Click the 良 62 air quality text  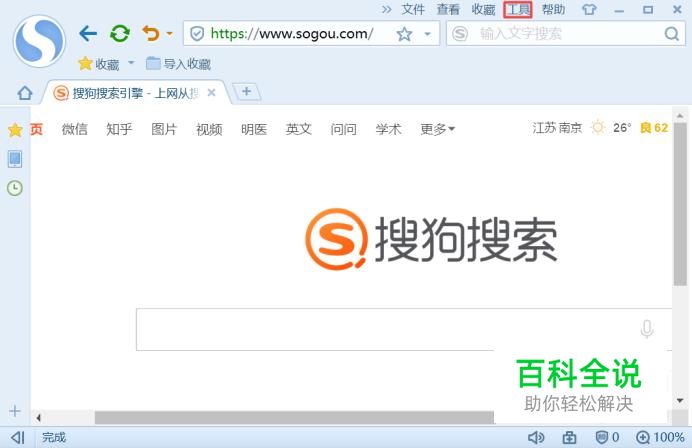[654, 128]
